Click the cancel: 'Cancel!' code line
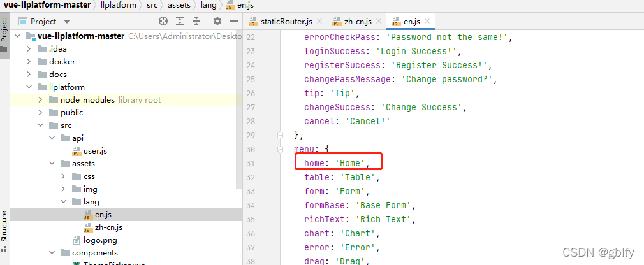644x265 pixels. coord(347,121)
